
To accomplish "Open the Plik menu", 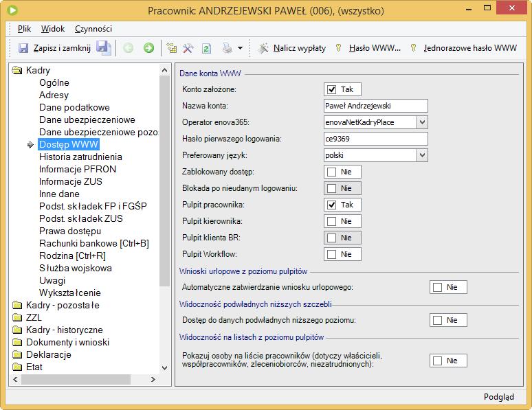I will [25, 29].
